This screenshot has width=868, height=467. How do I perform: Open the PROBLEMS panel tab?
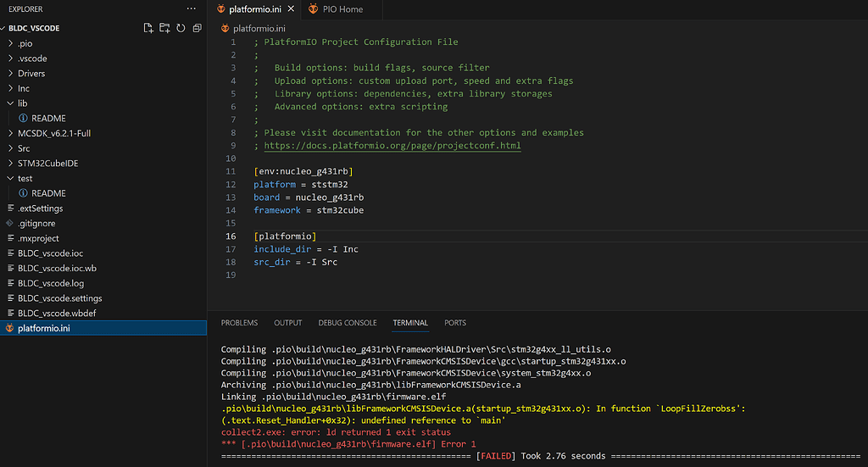[x=239, y=323]
